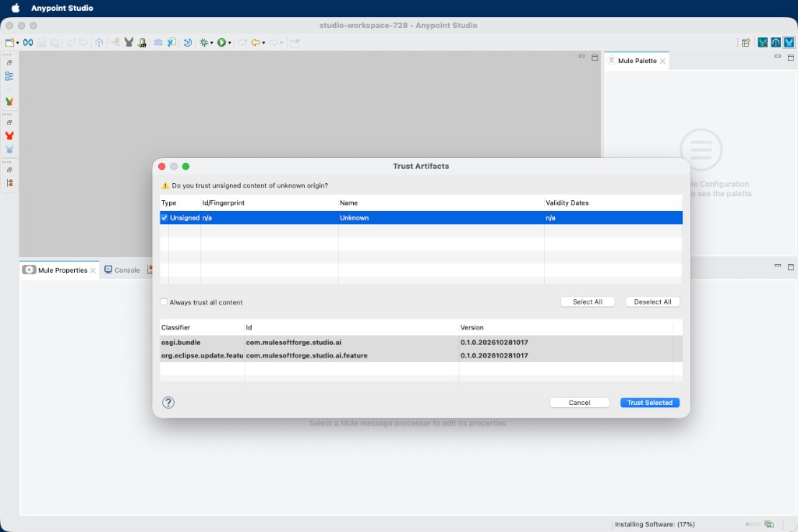This screenshot has height=532, width=798.
Task: Minimize the editor area panel
Action: [581, 57]
